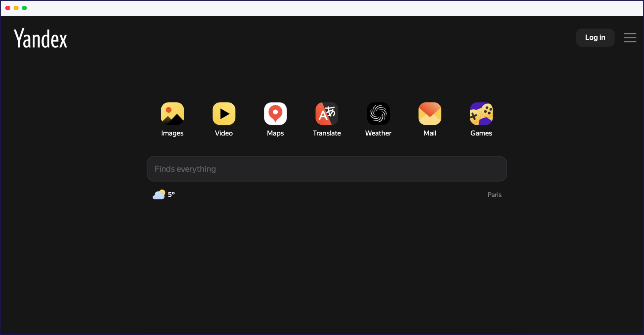Click the Paris location link
644x335 pixels.
pos(494,195)
